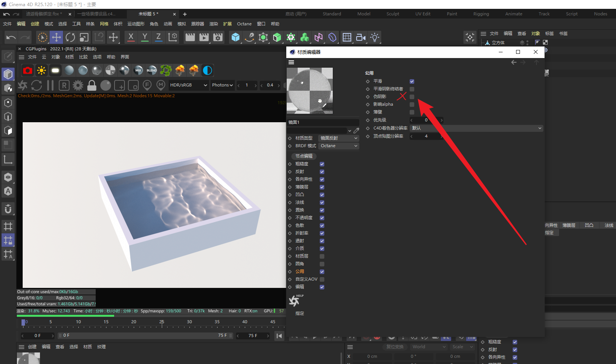
Task: Click the MIX material sphere icon
Action: (x=138, y=70)
